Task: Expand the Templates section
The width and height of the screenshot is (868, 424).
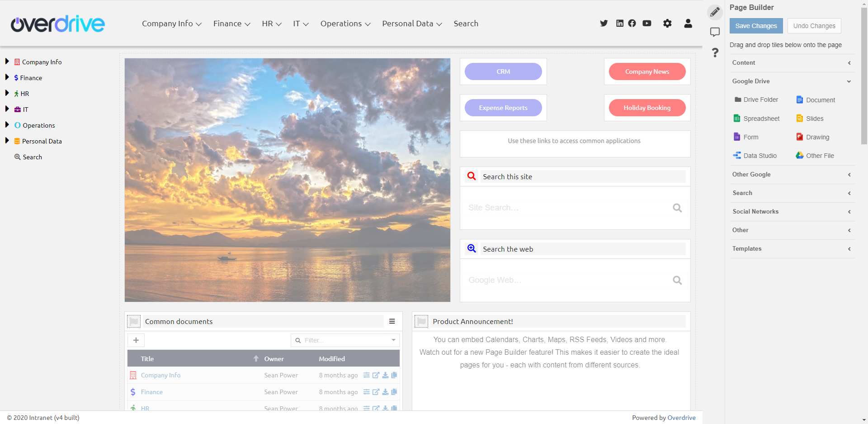Action: [x=792, y=249]
